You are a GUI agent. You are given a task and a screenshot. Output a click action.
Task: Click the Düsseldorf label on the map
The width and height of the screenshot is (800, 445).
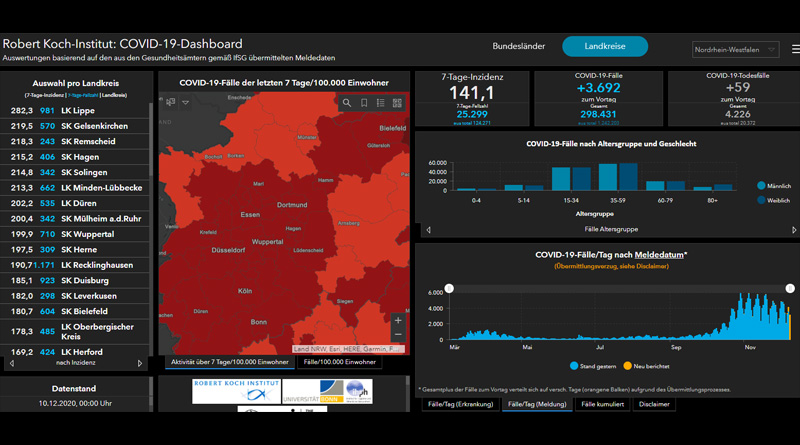click(x=228, y=250)
